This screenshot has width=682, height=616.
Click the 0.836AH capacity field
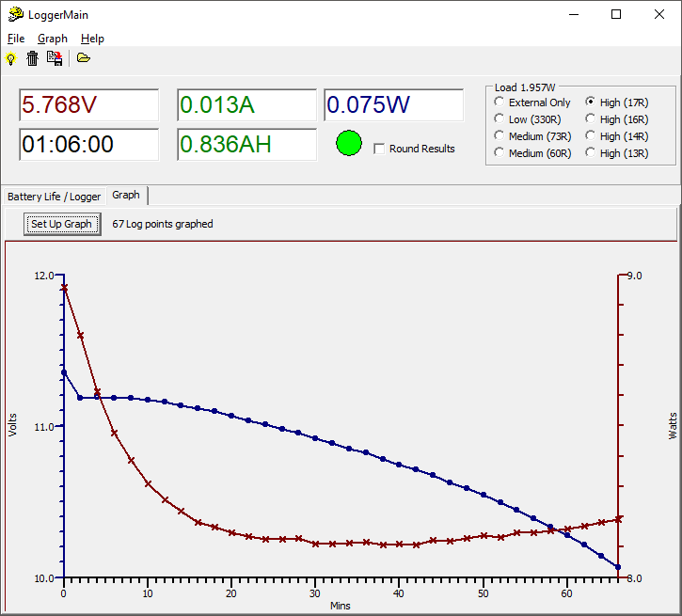246,145
